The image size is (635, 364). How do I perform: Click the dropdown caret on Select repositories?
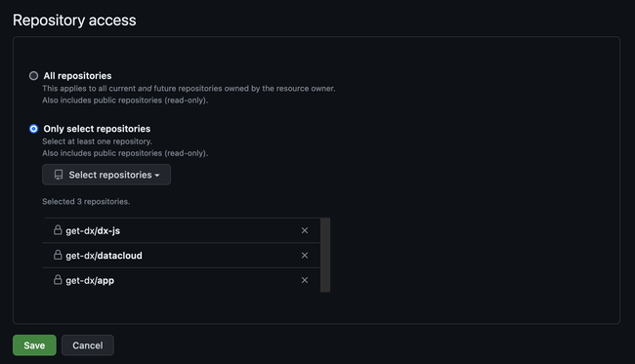(157, 176)
